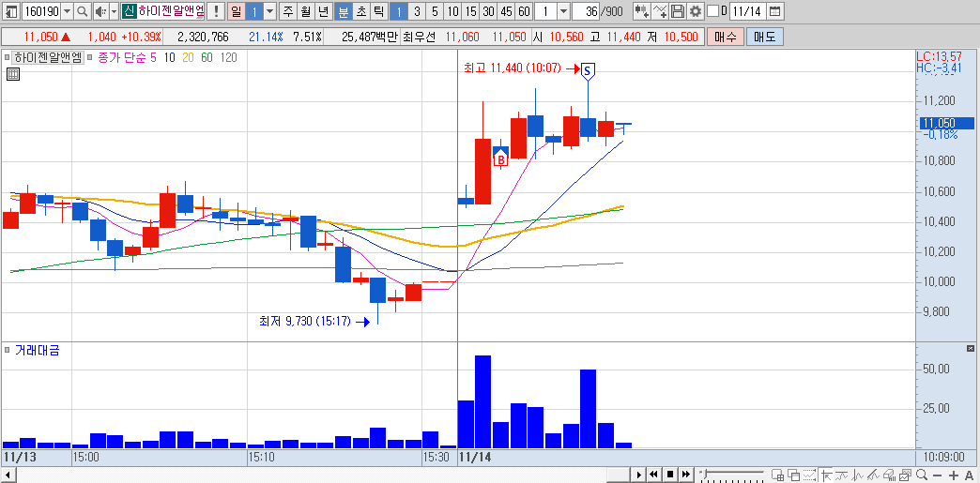Toggle the 분 (minute) chart period button
Image resolution: width=980 pixels, height=483 pixels.
pyautogui.click(x=344, y=10)
